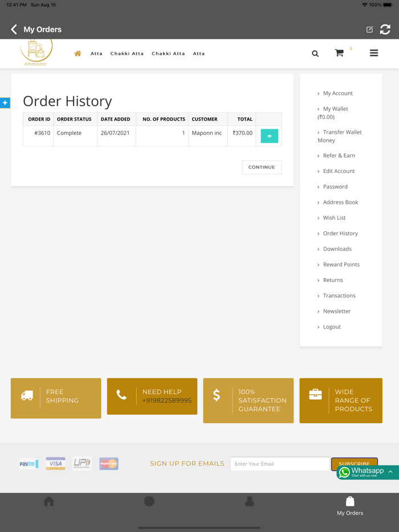This screenshot has width=399, height=532.
Task: View order #3610 with the eye button
Action: (269, 136)
